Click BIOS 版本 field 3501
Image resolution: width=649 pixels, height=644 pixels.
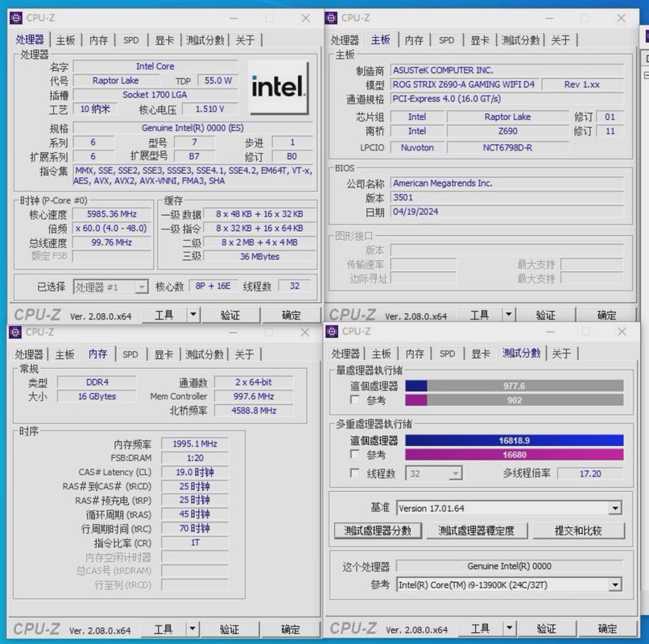coord(507,197)
